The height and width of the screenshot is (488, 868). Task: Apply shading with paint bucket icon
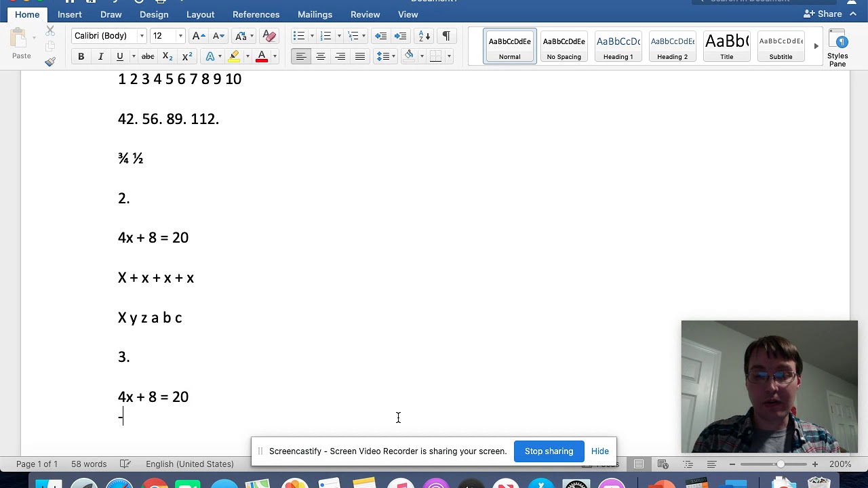pos(409,56)
